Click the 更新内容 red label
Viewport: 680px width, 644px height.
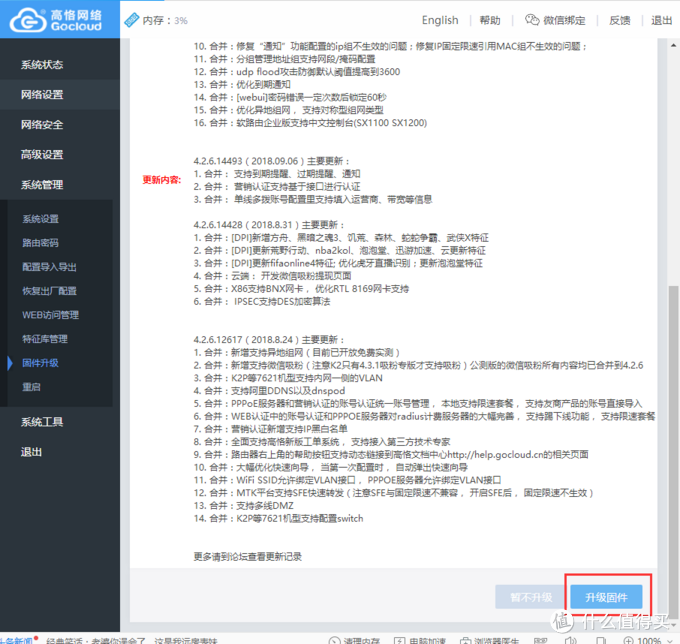[x=162, y=180]
